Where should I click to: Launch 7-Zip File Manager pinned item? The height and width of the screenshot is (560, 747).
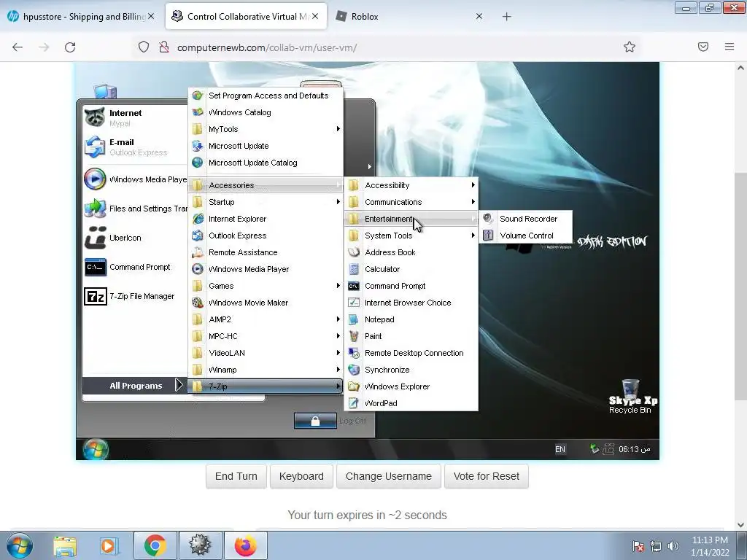click(135, 296)
